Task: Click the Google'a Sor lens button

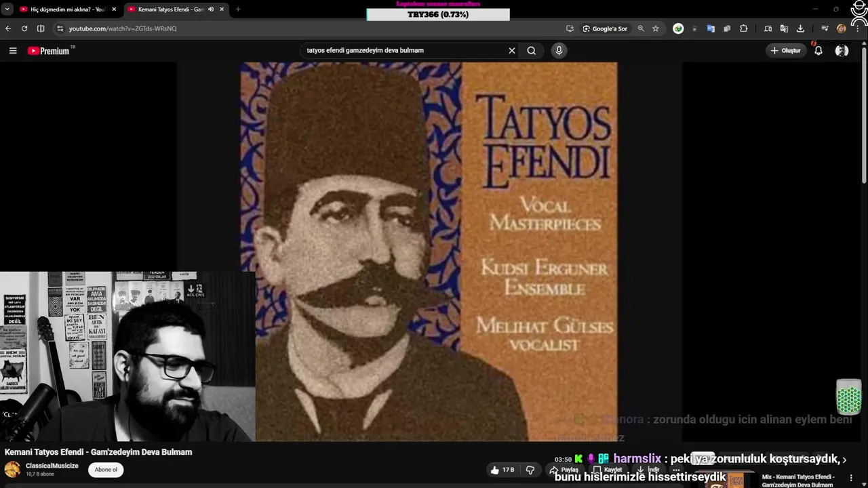Action: coord(605,28)
